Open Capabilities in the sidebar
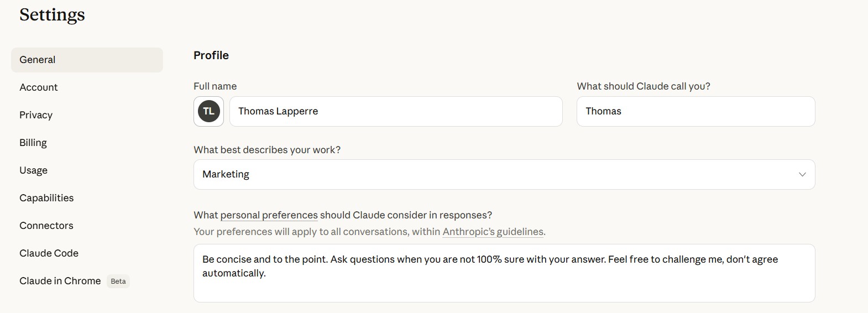868x313 pixels. [46, 198]
